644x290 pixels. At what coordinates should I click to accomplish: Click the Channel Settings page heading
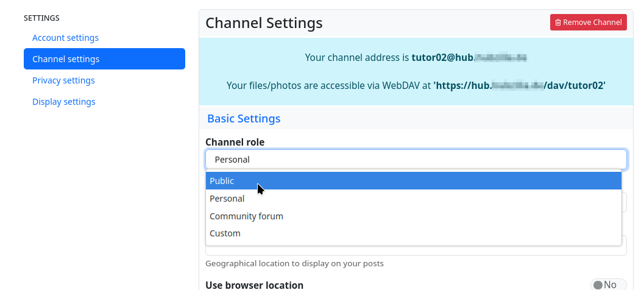click(x=264, y=23)
